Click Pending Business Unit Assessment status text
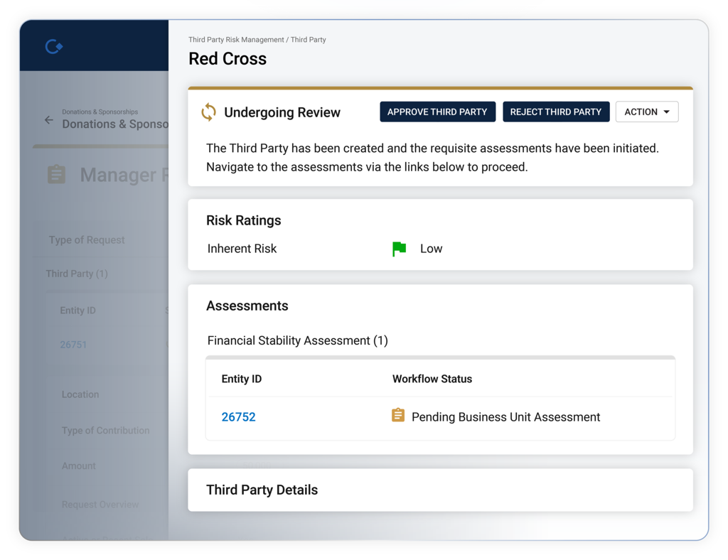Image resolution: width=728 pixels, height=560 pixels. 505,417
